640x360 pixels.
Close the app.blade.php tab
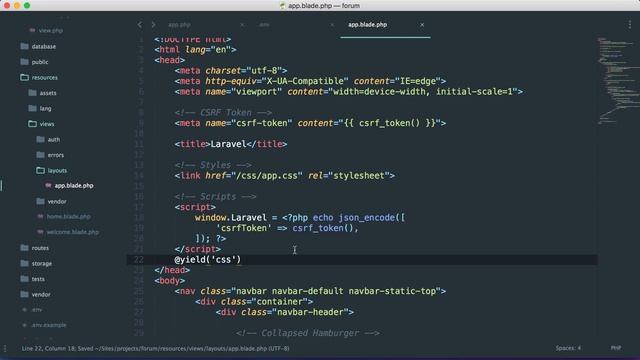click(x=422, y=25)
